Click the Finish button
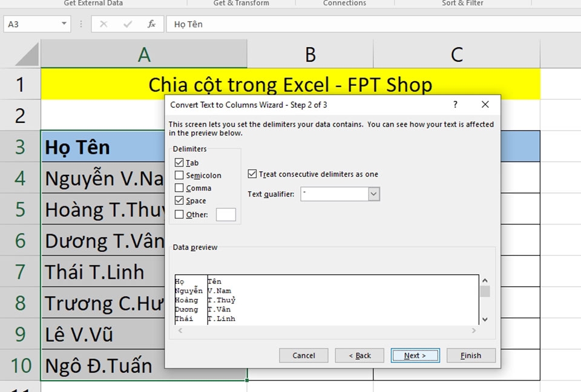Screen dimensions: 581x392 [471, 355]
